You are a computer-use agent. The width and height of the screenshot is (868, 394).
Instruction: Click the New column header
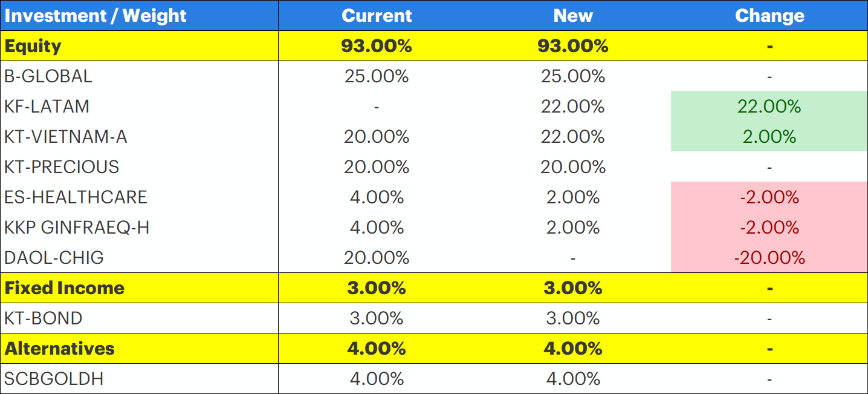coord(572,16)
